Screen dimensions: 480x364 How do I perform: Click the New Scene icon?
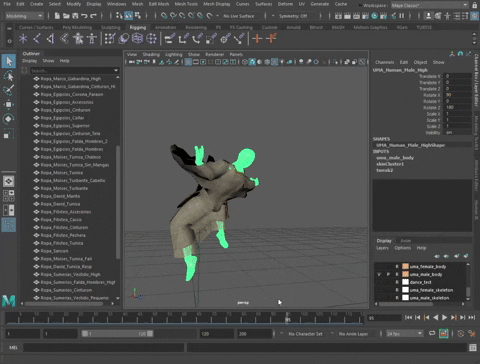(x=57, y=16)
